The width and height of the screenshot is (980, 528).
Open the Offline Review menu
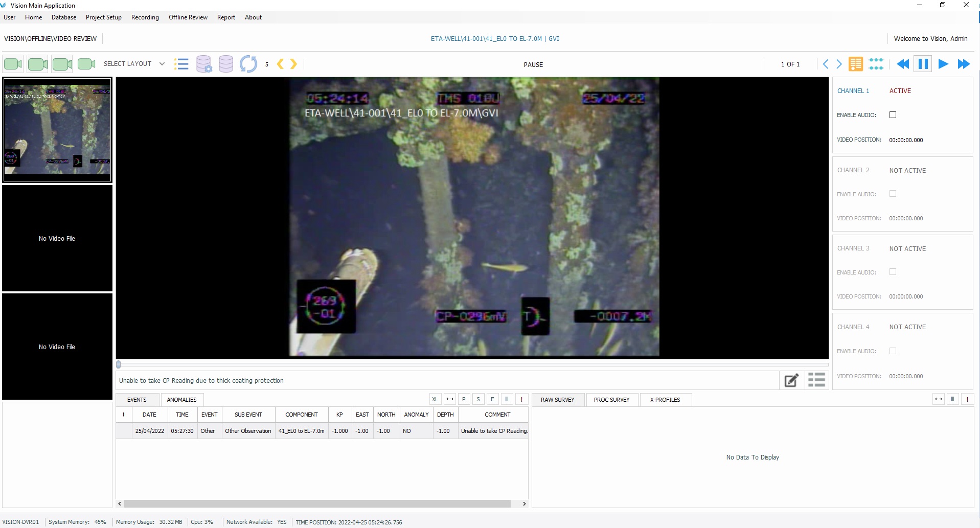pyautogui.click(x=188, y=17)
